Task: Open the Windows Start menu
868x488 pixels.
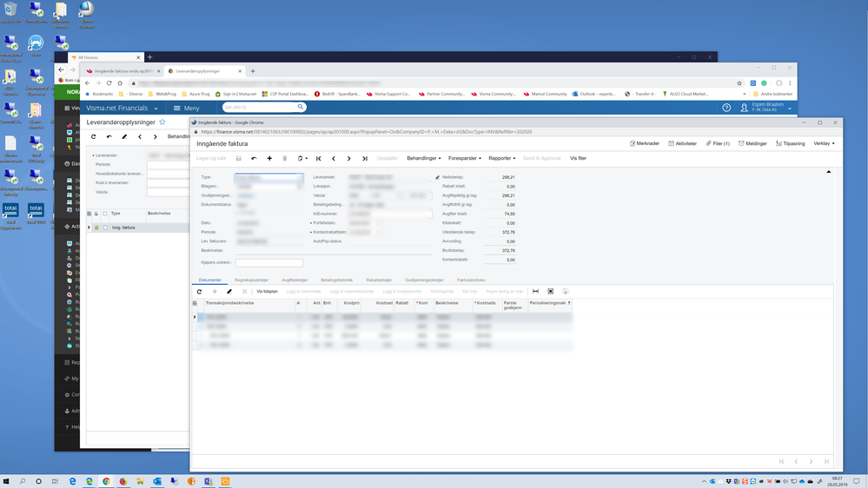Action: click(6, 481)
